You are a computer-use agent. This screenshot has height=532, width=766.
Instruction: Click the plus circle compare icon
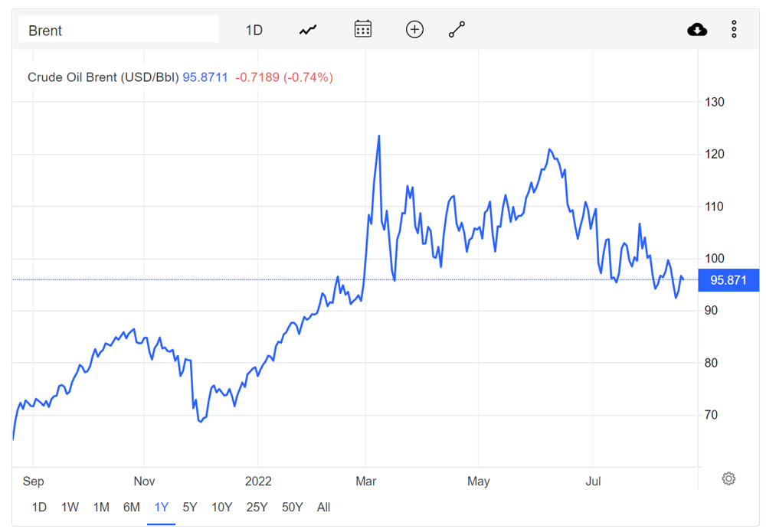(414, 29)
